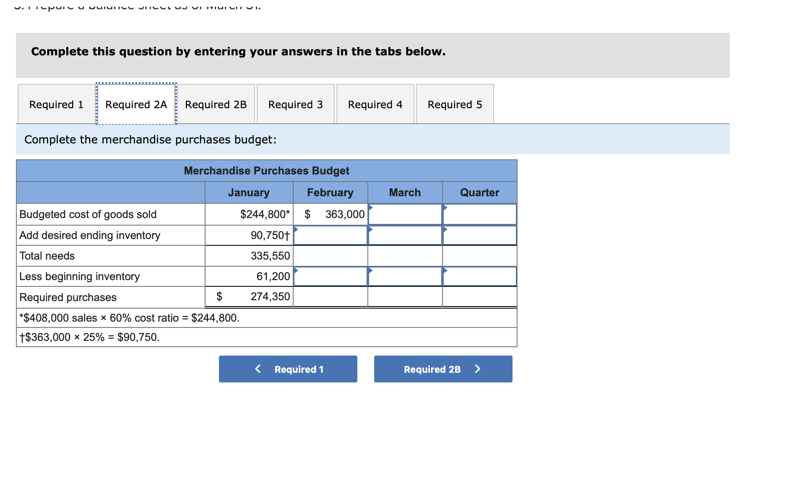Select March desired ending inventory field
812x504 pixels.
coord(405,235)
